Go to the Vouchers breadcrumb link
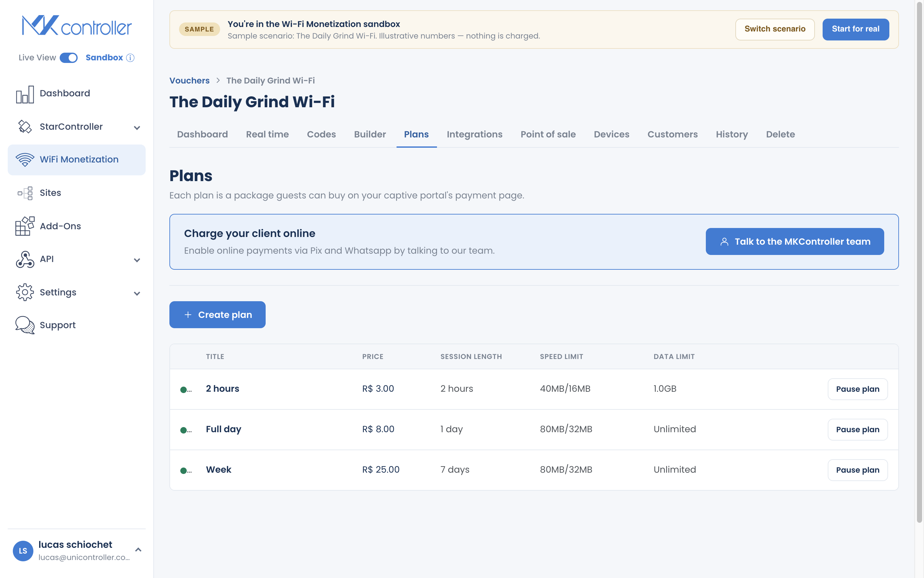Image resolution: width=924 pixels, height=578 pixels. [189, 81]
